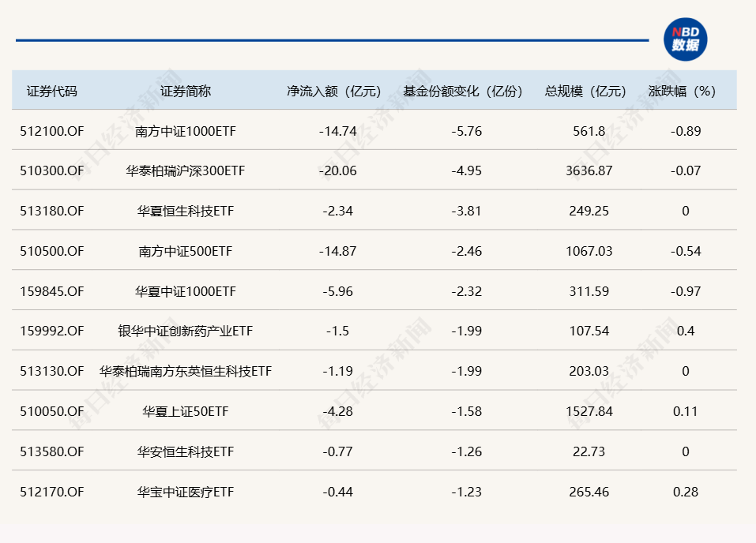
Task: Click the 510500.OF security code
Action: [x=52, y=251]
